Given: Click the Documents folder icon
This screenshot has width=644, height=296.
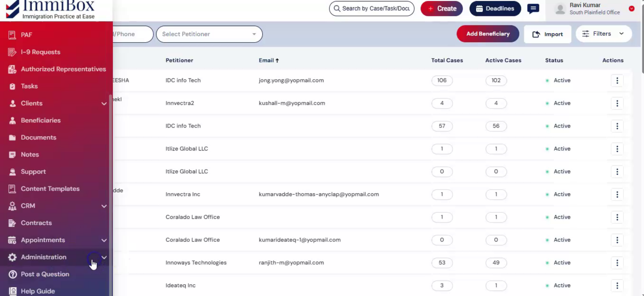Looking at the screenshot, I should 12,138.
